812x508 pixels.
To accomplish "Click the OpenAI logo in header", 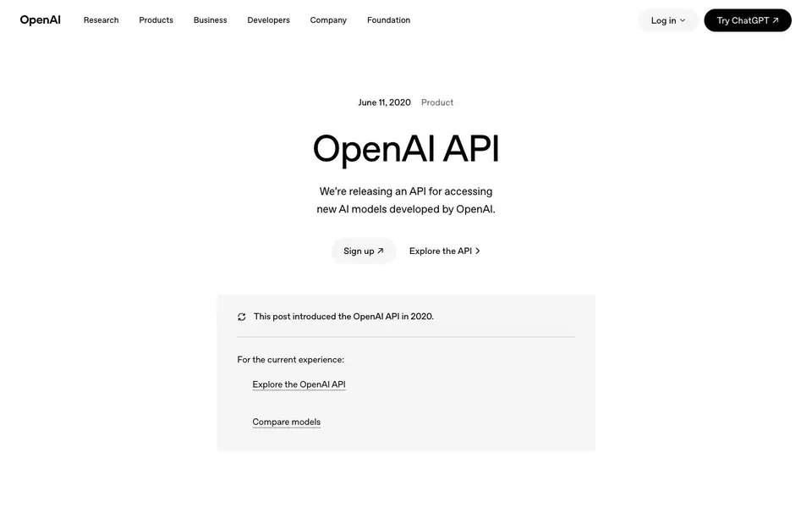I will pyautogui.click(x=41, y=20).
